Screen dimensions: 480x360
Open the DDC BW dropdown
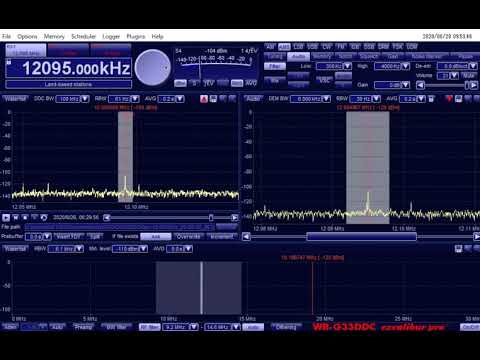pyautogui.click(x=72, y=99)
